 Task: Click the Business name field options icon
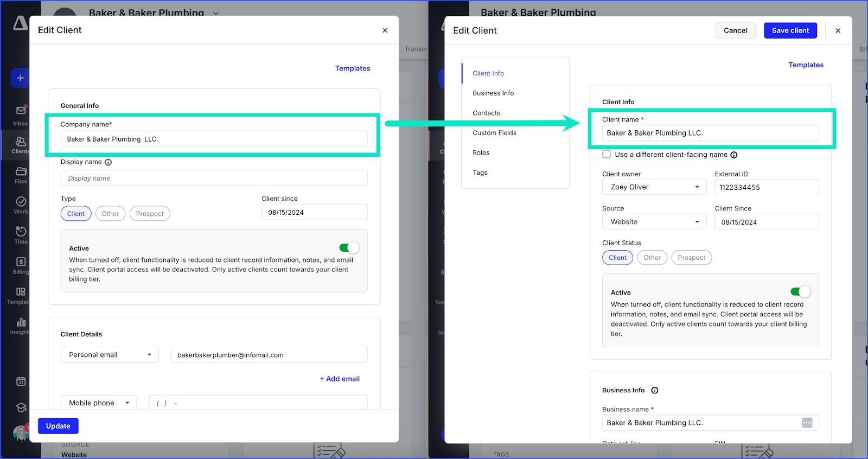pos(807,423)
